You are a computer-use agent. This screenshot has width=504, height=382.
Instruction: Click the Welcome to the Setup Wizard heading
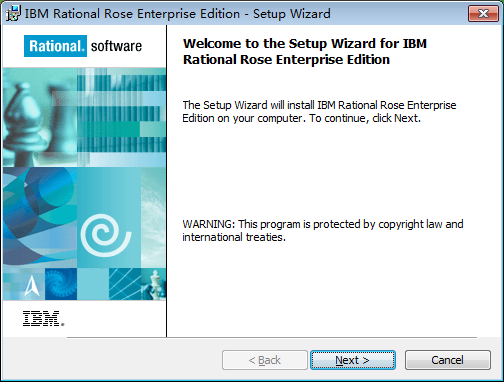pyautogui.click(x=305, y=52)
